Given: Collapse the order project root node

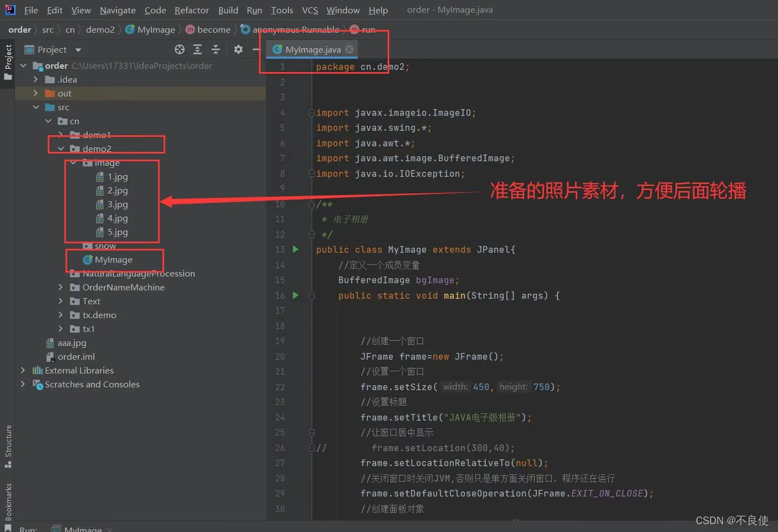Looking at the screenshot, I should click(x=23, y=66).
